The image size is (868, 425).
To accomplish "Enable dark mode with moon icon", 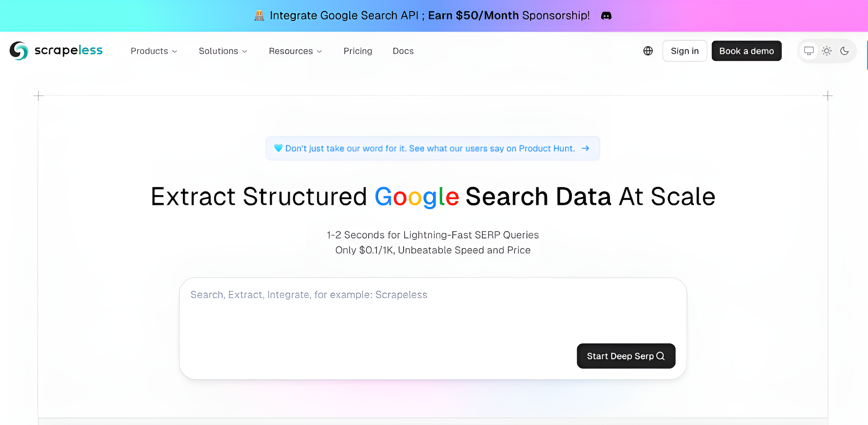I will click(x=844, y=51).
